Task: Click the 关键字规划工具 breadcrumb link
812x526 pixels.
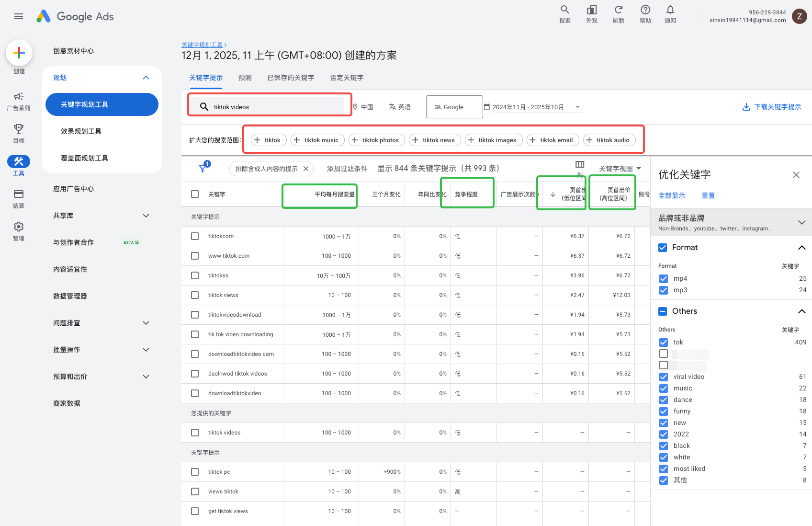Action: point(202,45)
